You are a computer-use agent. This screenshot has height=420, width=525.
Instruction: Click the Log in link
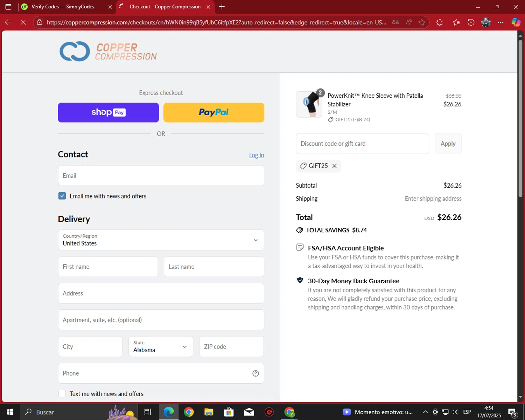256,155
